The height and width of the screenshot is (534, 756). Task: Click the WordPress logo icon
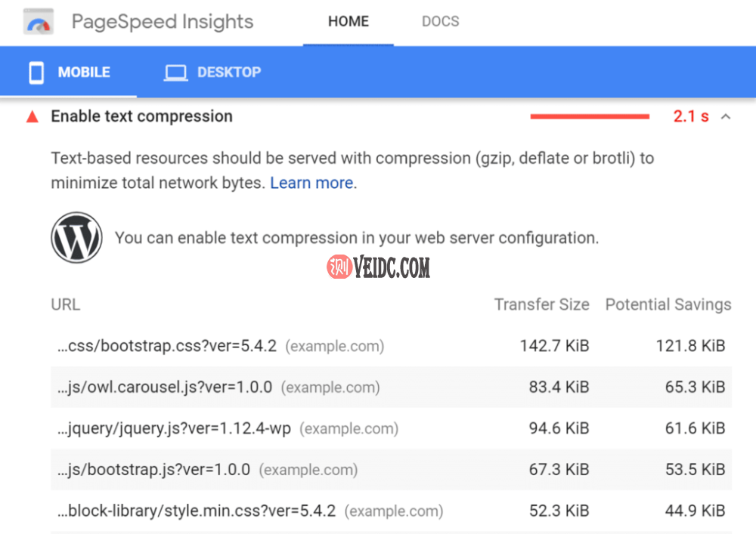pos(76,237)
